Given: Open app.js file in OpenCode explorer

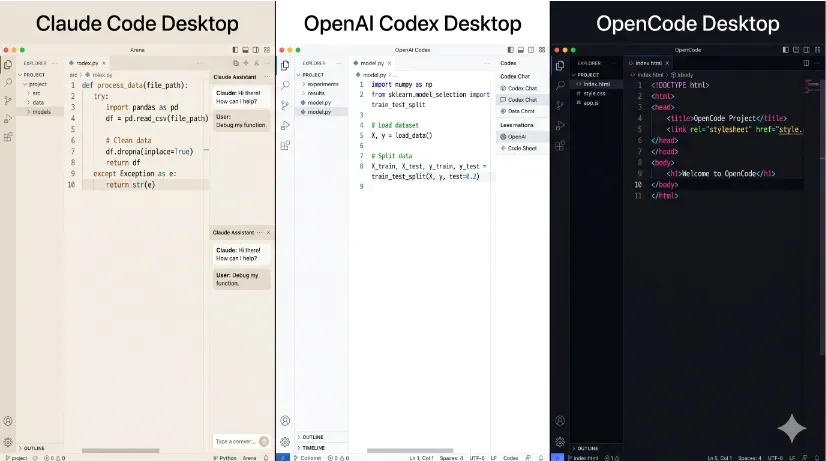Looking at the screenshot, I should 597,103.
